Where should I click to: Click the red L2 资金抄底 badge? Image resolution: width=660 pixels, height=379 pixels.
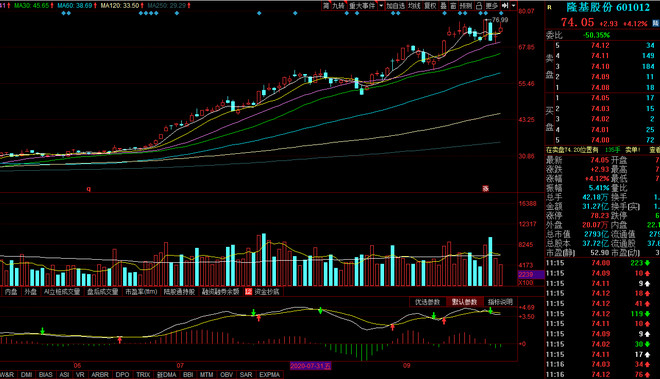[263, 291]
